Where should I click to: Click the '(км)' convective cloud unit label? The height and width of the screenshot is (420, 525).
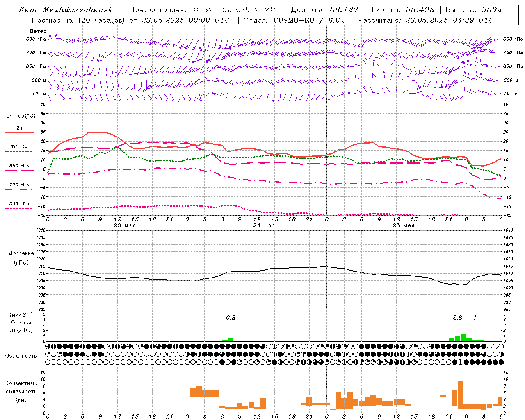pyautogui.click(x=21, y=399)
